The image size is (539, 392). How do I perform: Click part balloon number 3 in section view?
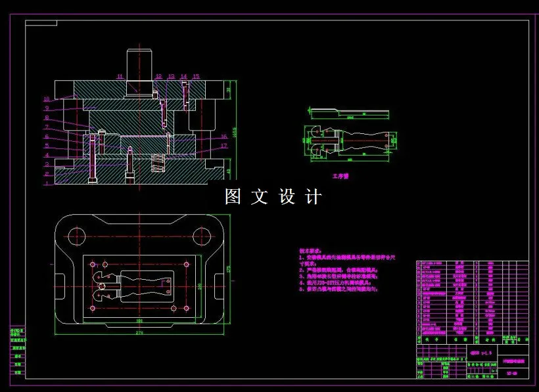point(47,165)
